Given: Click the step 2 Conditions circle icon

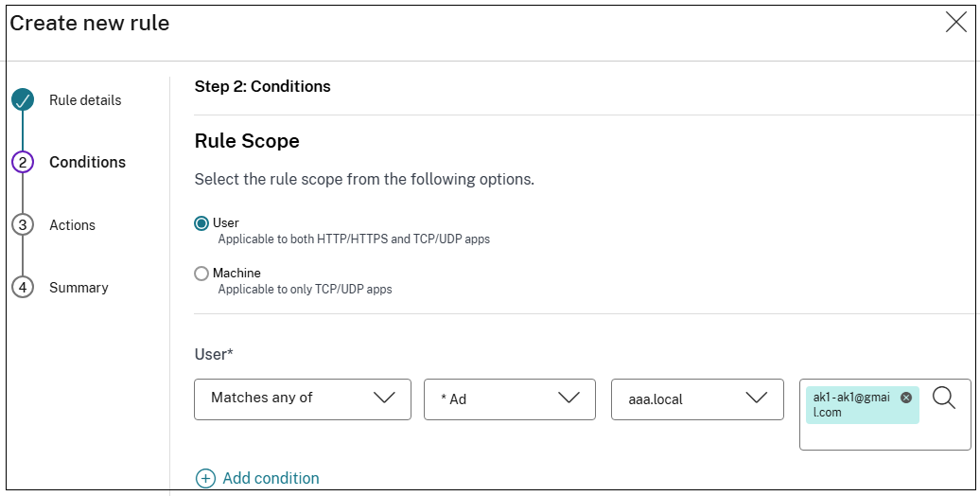Looking at the screenshot, I should coord(23,163).
